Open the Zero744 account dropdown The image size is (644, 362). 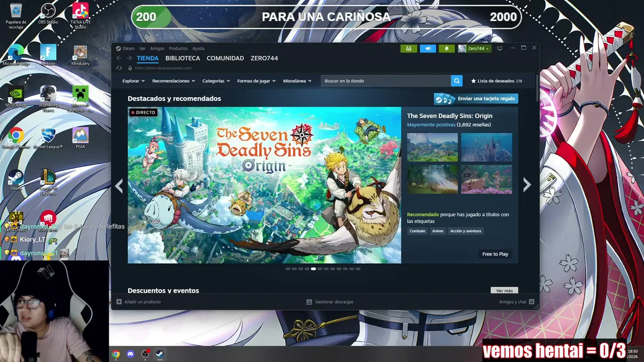coord(474,48)
